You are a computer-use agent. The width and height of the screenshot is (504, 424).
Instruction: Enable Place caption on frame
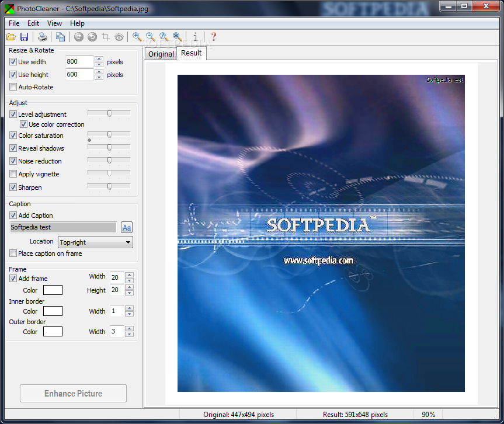point(13,253)
